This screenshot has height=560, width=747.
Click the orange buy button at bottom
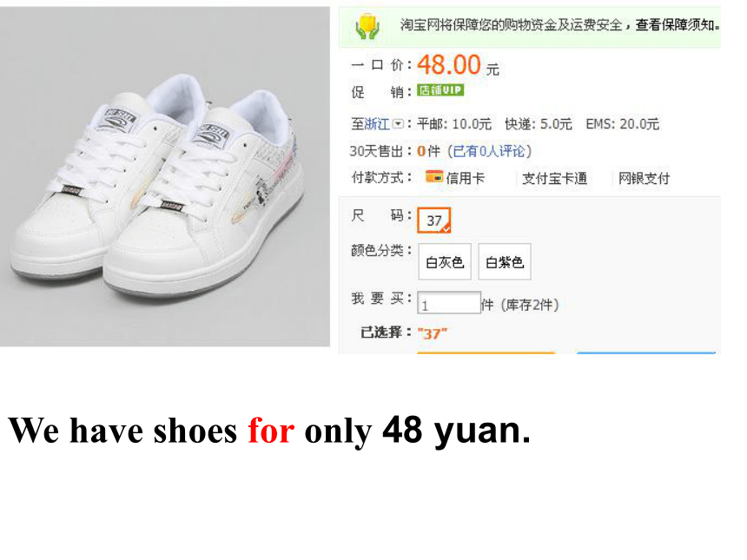[486, 352]
